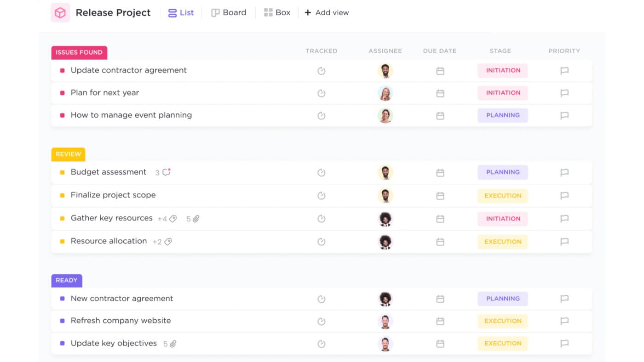Screen dimensions: 644x362
Task: Click the assignee avatar for Plan for next year
Action: pos(385,93)
